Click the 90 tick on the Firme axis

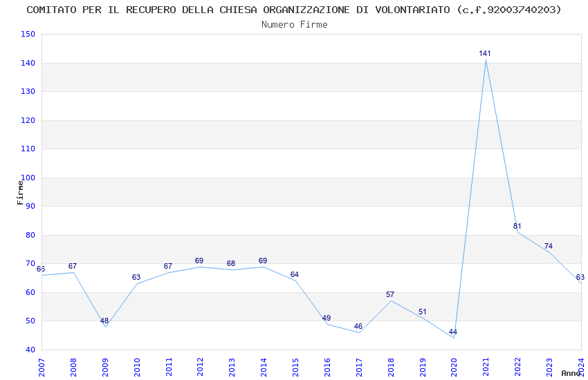click(x=30, y=206)
